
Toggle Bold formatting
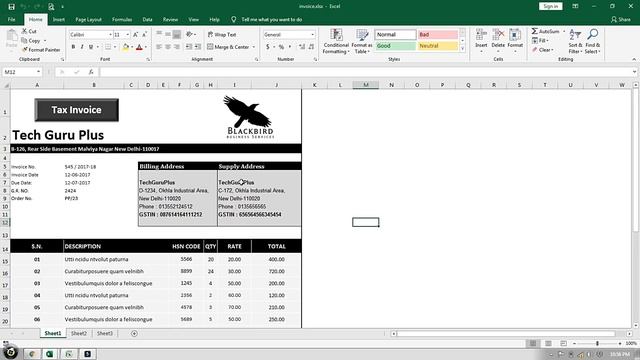point(73,47)
